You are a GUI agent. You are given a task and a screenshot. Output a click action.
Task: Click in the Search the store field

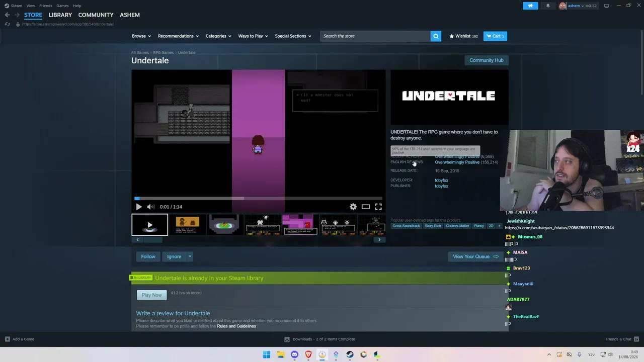375,36
